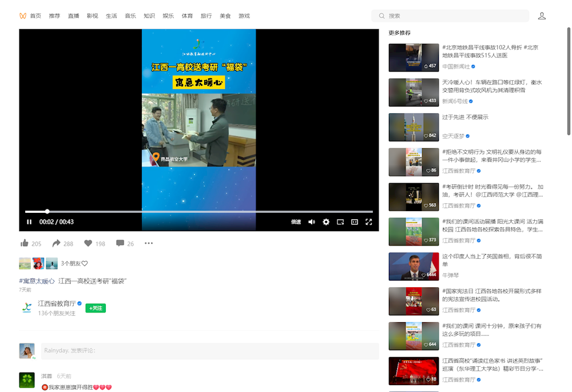Click the comment input field
Image resolution: width=572 pixels, height=392 pixels.
[209, 351]
